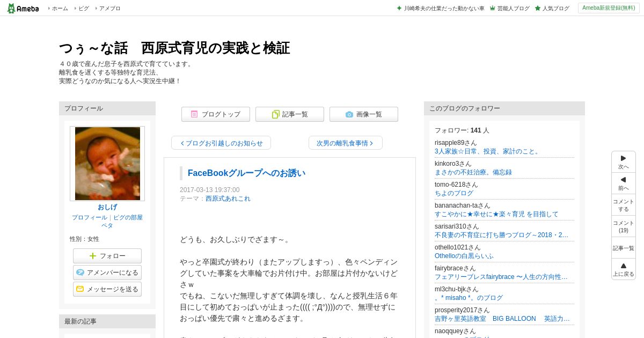Viewport: 644px width, 338px height.
Task: Go to previous article ブログお引越しのお知らせ
Action: pyautogui.click(x=221, y=143)
